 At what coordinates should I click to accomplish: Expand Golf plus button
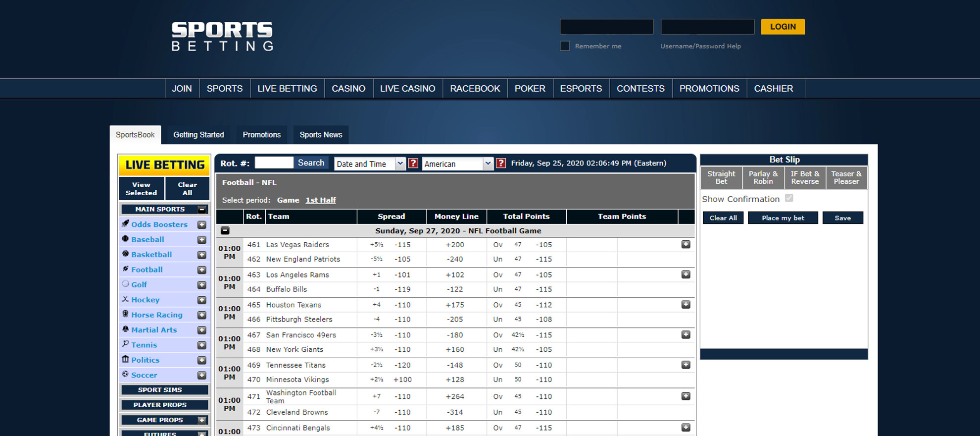pos(202,285)
